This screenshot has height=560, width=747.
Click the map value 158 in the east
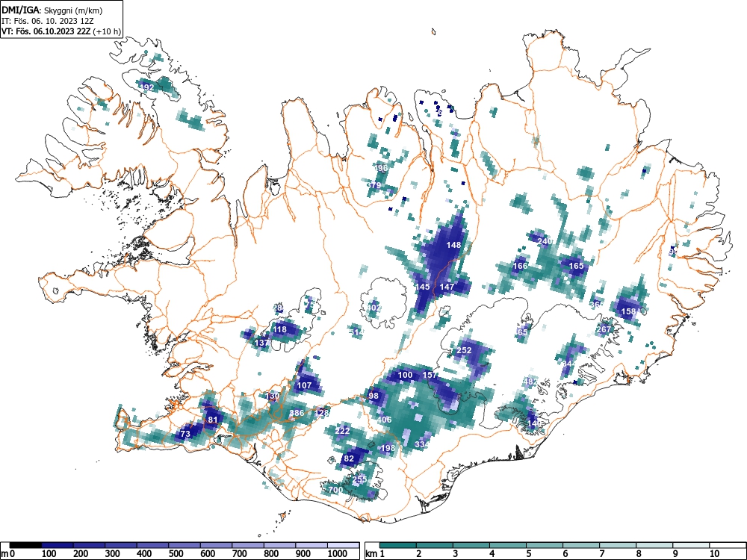point(628,311)
